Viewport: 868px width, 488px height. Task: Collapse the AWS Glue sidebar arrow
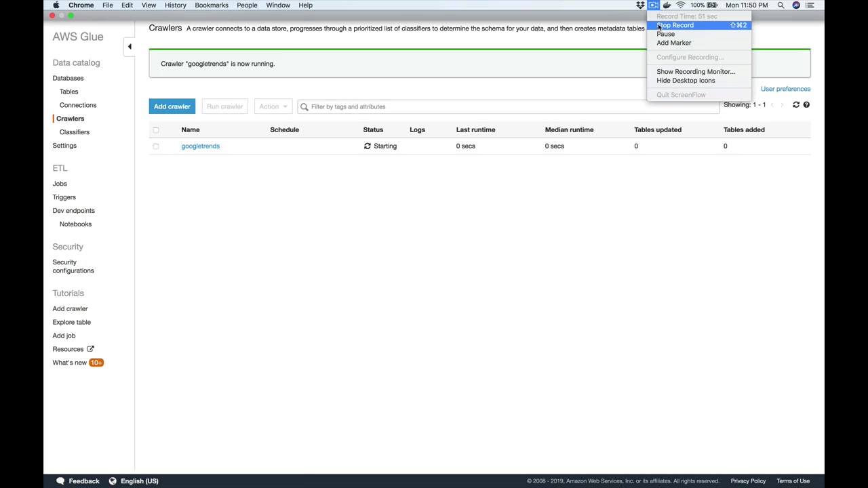[x=130, y=47]
